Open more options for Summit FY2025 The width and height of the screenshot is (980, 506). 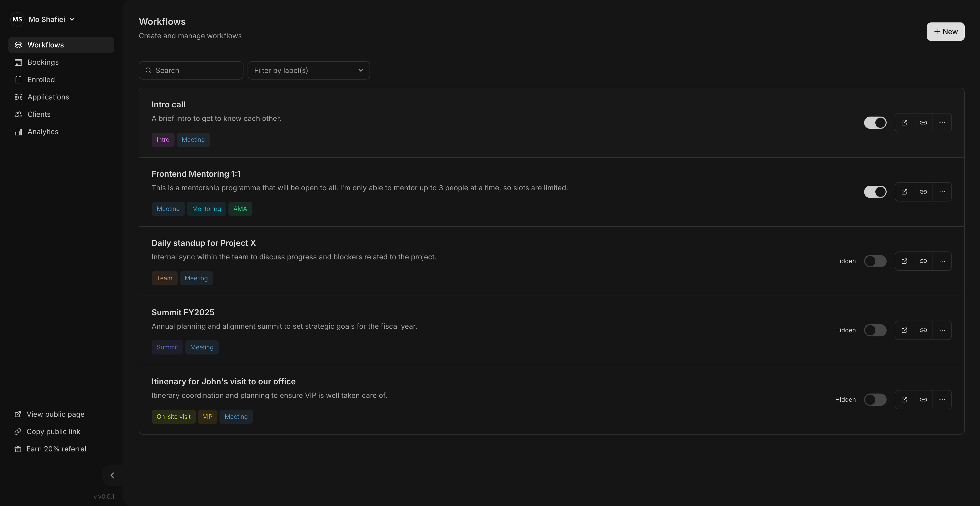point(942,330)
